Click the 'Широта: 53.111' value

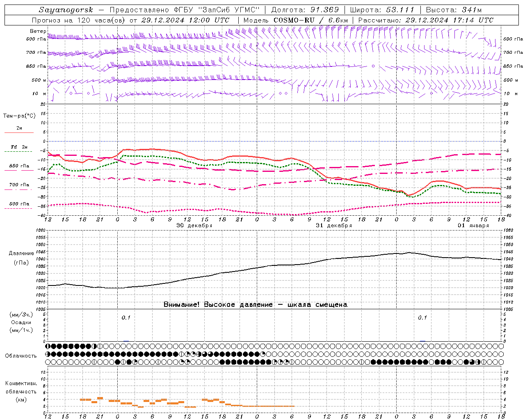382,10
